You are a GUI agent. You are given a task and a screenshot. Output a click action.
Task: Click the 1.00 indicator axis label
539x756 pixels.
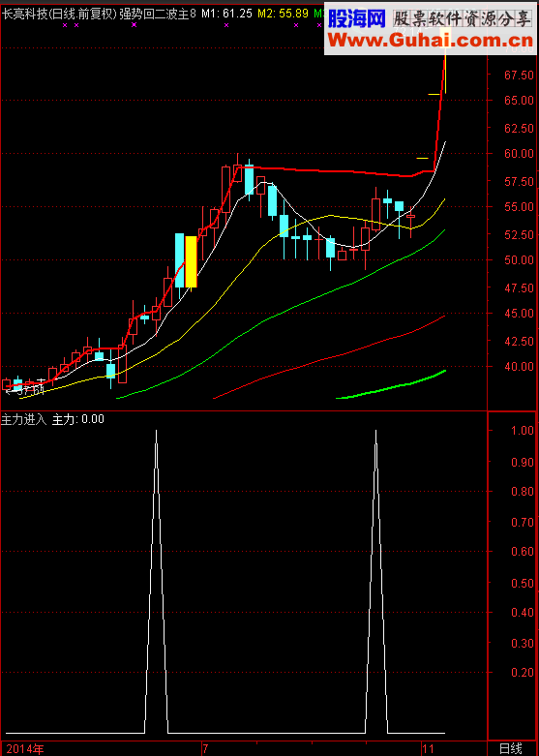pyautogui.click(x=524, y=431)
